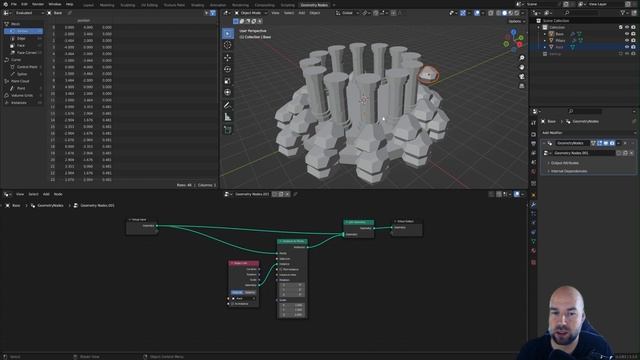This screenshot has height=360, width=640.
Task: Switch perspective/orthographic grid icon
Action: (x=522, y=86)
